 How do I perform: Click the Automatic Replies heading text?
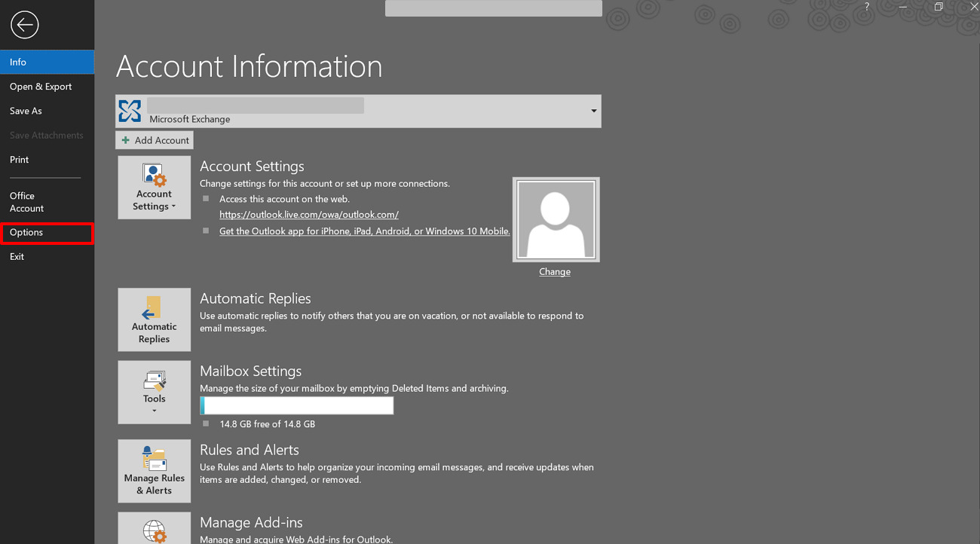(x=256, y=298)
